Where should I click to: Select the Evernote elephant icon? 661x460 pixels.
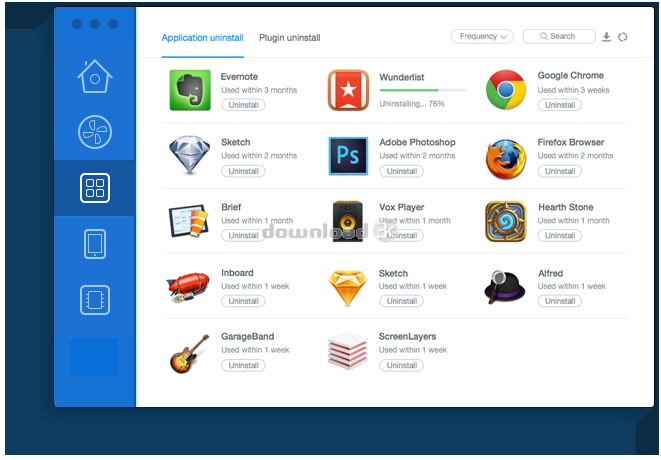coord(190,90)
